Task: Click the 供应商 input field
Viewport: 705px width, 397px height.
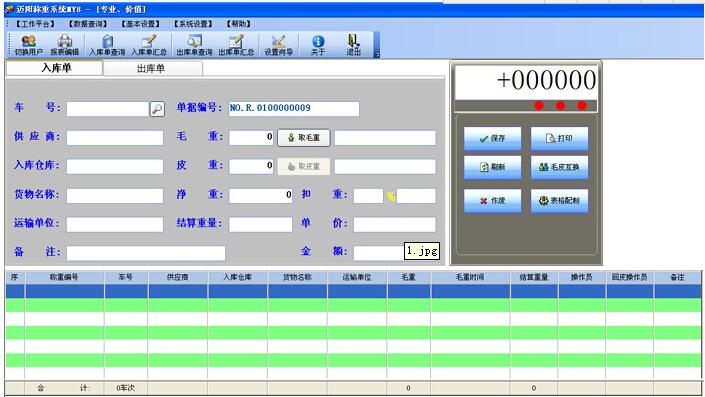Action: 115,138
